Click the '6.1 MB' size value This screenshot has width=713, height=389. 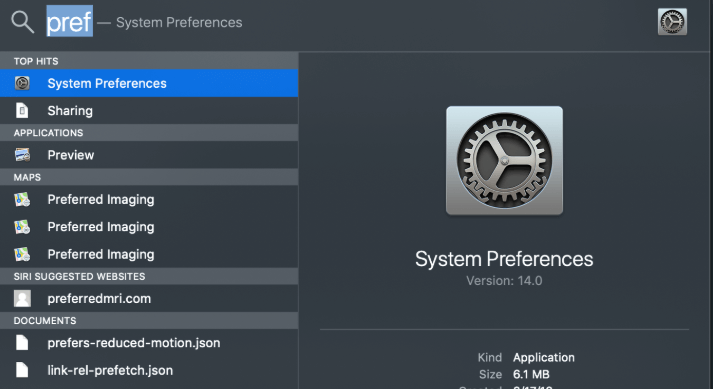coord(531,374)
